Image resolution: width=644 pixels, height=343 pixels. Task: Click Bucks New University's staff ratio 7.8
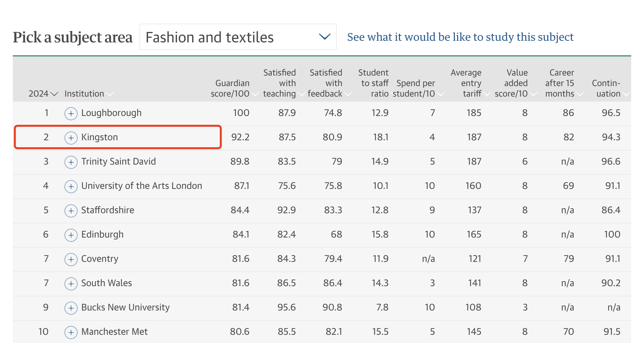(382, 308)
